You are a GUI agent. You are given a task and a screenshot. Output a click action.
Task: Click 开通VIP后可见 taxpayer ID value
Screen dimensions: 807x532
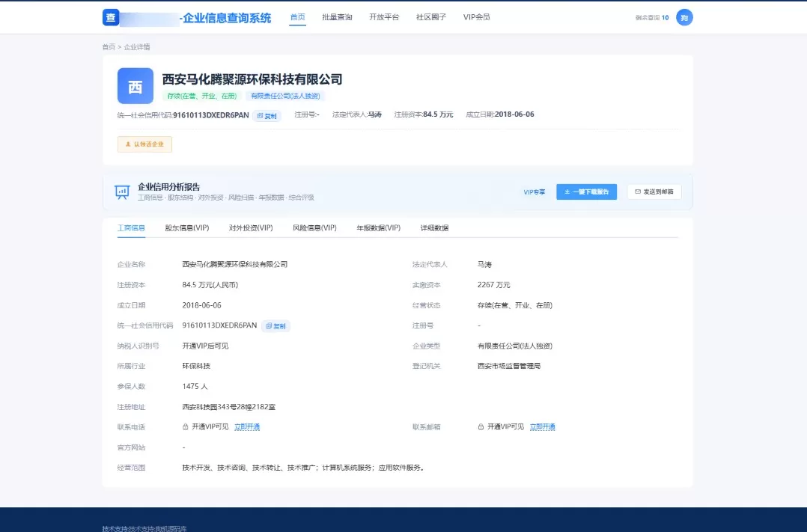[205, 346]
